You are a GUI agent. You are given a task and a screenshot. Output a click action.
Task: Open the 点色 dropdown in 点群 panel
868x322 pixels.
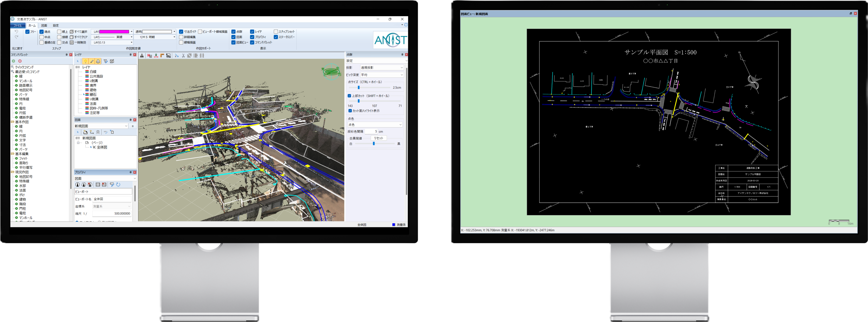[375, 125]
